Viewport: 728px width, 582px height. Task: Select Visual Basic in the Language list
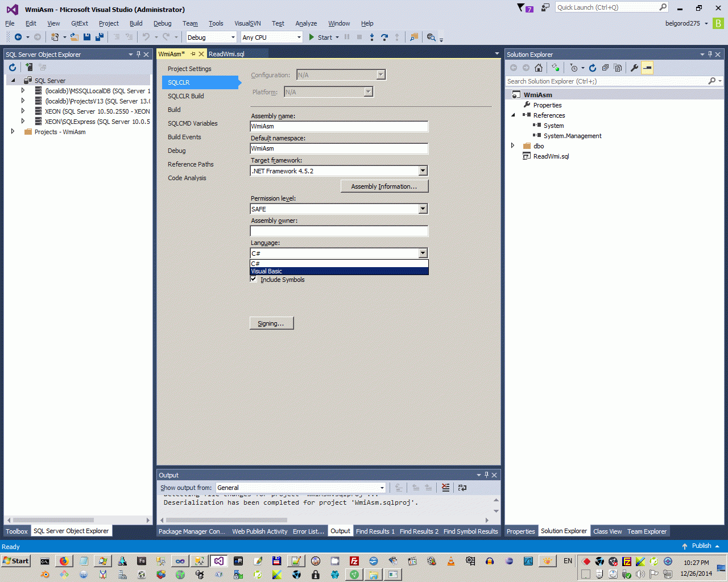point(339,271)
